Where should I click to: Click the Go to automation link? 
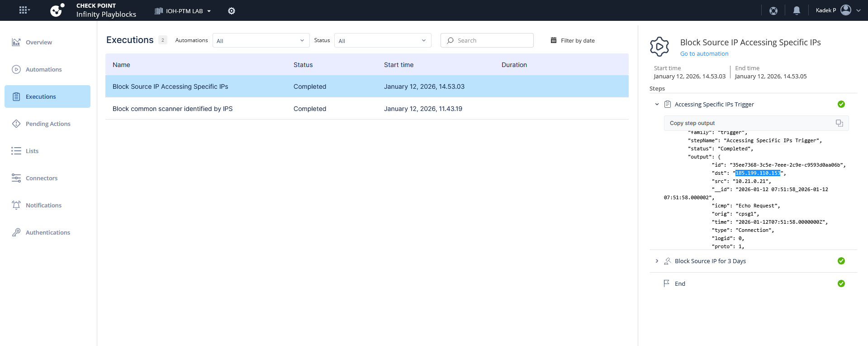pos(704,53)
